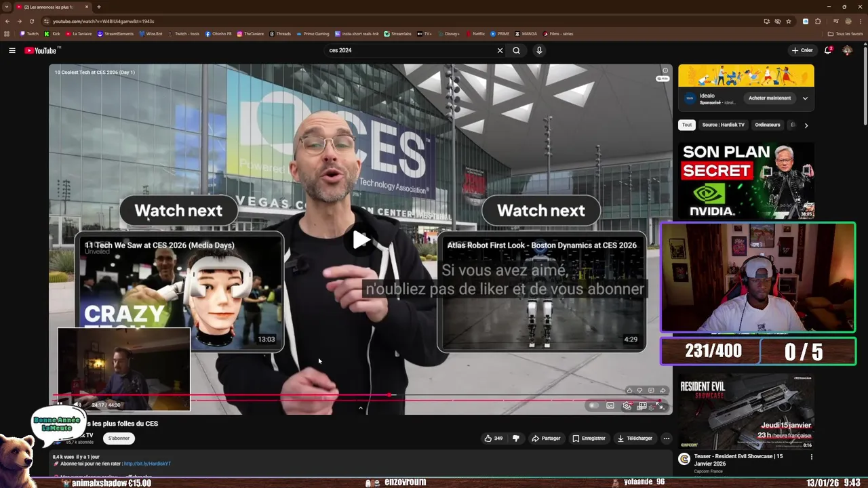Switch the player to theater mode
The width and height of the screenshot is (868, 488).
(642, 405)
